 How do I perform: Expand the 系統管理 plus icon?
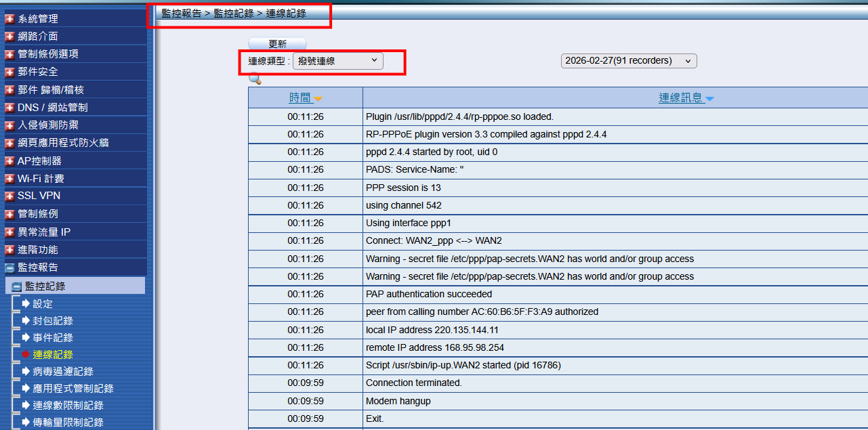[9, 19]
